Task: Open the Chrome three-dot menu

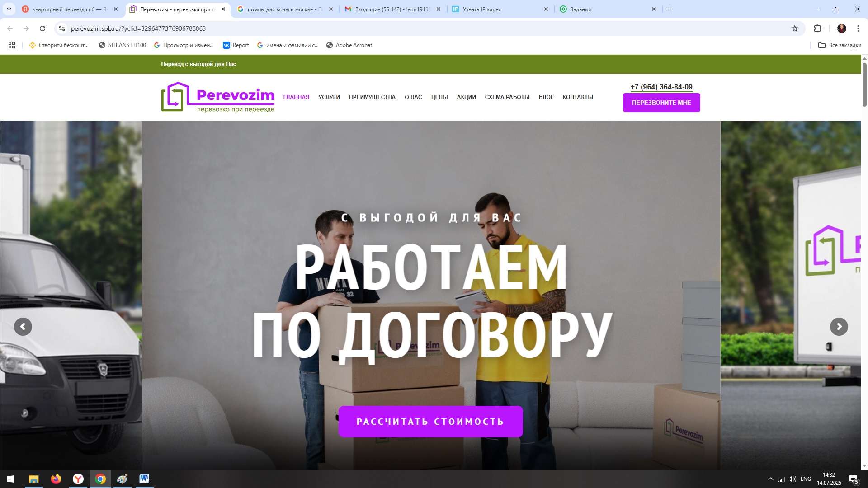Action: tap(858, 28)
